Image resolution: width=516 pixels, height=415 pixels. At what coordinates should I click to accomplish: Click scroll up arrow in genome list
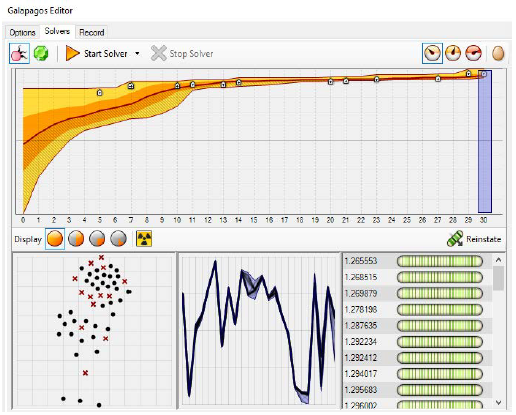(x=498, y=260)
